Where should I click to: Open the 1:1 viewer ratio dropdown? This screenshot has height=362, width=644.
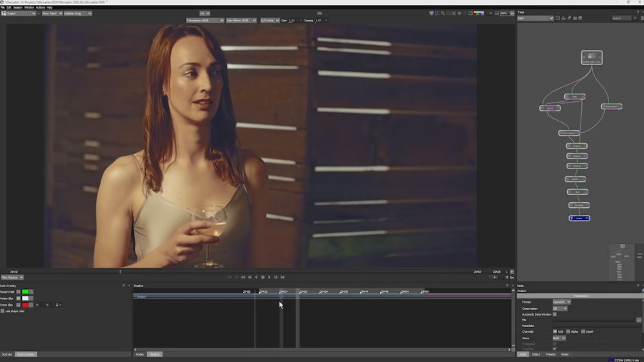coord(205,13)
